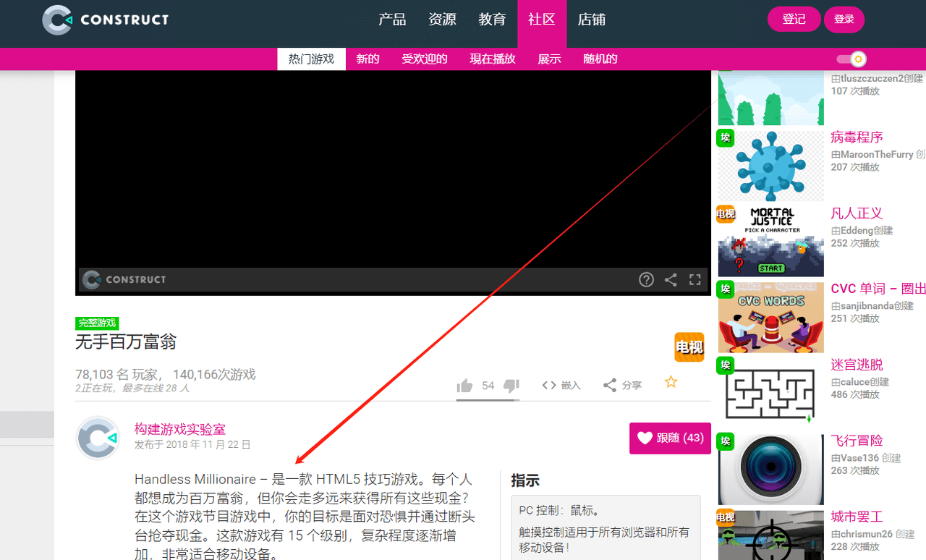The height and width of the screenshot is (560, 926).
Task: Click the 分享 share icon below title
Action: [x=622, y=386]
